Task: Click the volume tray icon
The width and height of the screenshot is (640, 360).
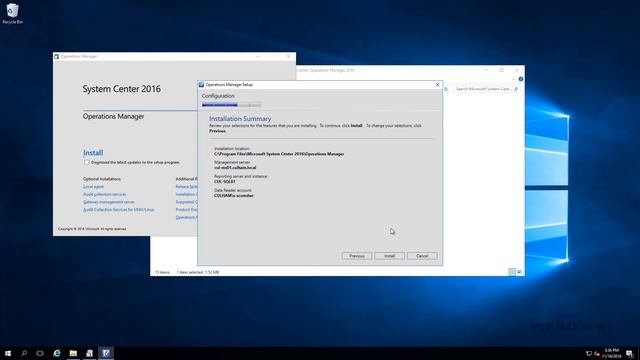Action: 597,353
